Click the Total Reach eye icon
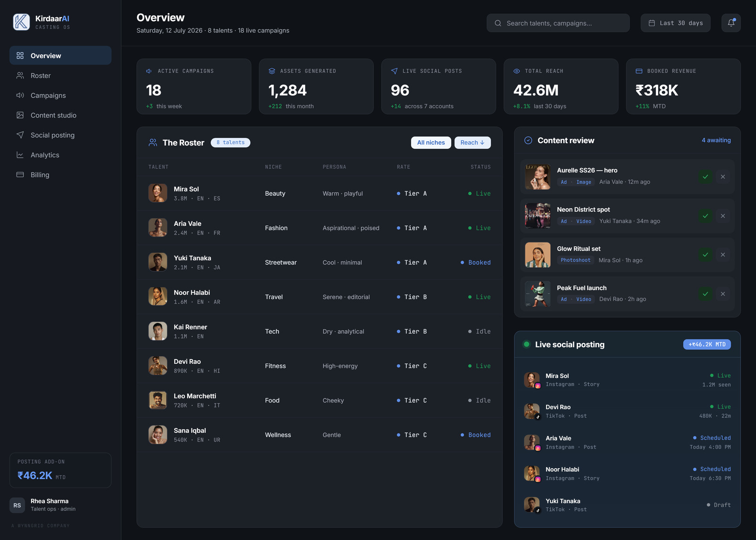Image resolution: width=756 pixels, height=540 pixels. [516, 71]
